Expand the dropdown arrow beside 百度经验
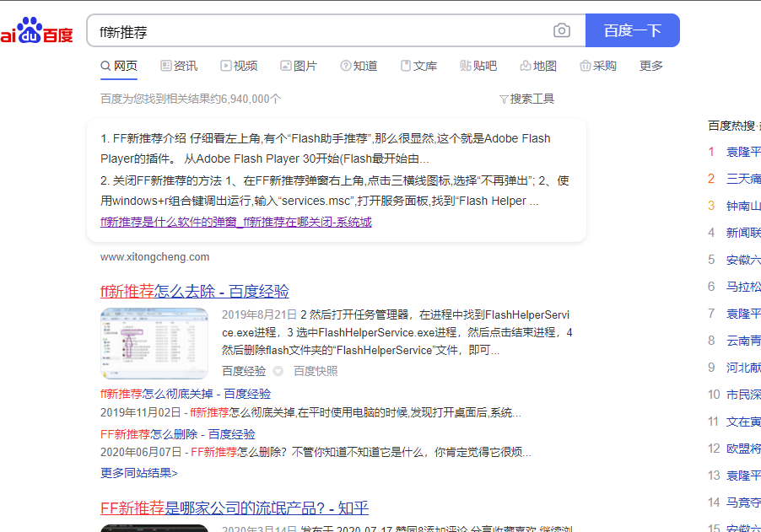This screenshot has width=761, height=532. 278,372
